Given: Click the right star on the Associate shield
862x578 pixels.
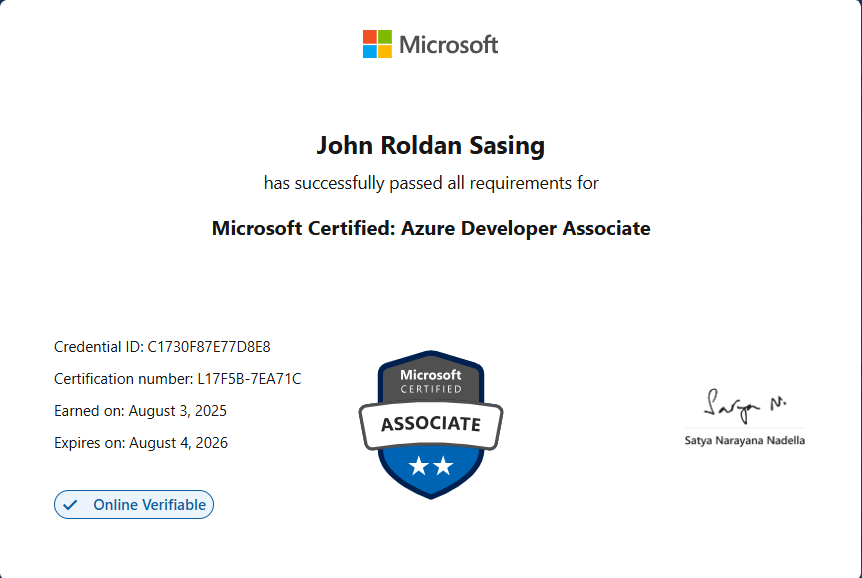Looking at the screenshot, I should click(443, 467).
